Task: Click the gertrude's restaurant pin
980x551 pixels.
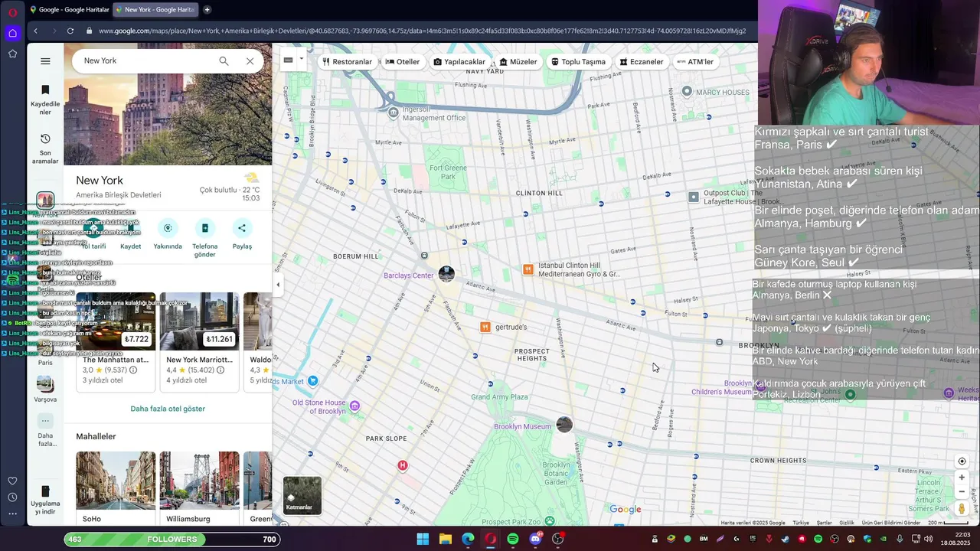Action: pyautogui.click(x=485, y=327)
